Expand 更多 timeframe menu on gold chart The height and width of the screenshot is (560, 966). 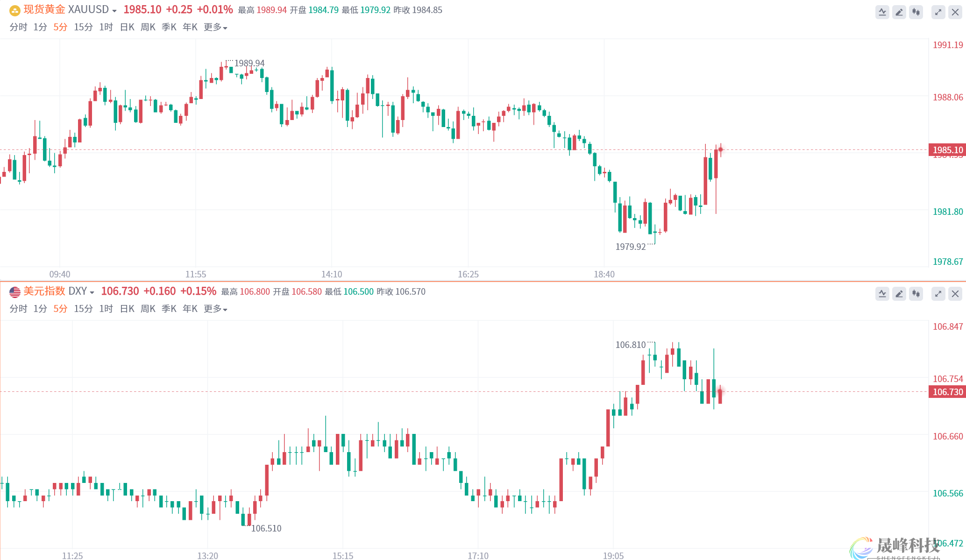tap(215, 28)
